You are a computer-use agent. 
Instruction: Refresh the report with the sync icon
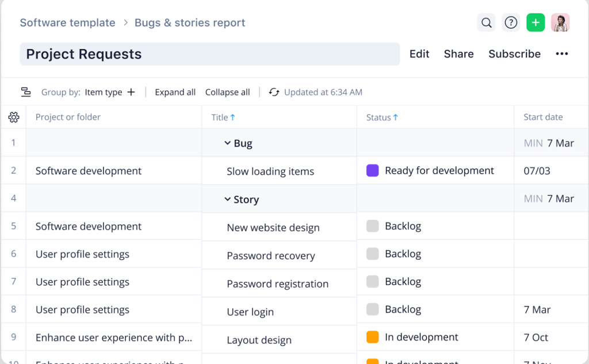[274, 92]
